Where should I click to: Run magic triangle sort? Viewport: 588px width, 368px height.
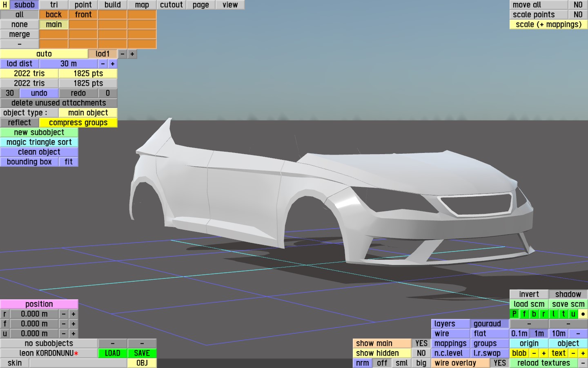pos(39,142)
